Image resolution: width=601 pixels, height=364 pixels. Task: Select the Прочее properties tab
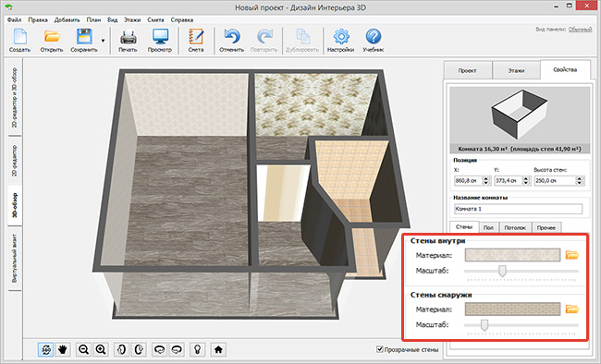[x=546, y=227]
